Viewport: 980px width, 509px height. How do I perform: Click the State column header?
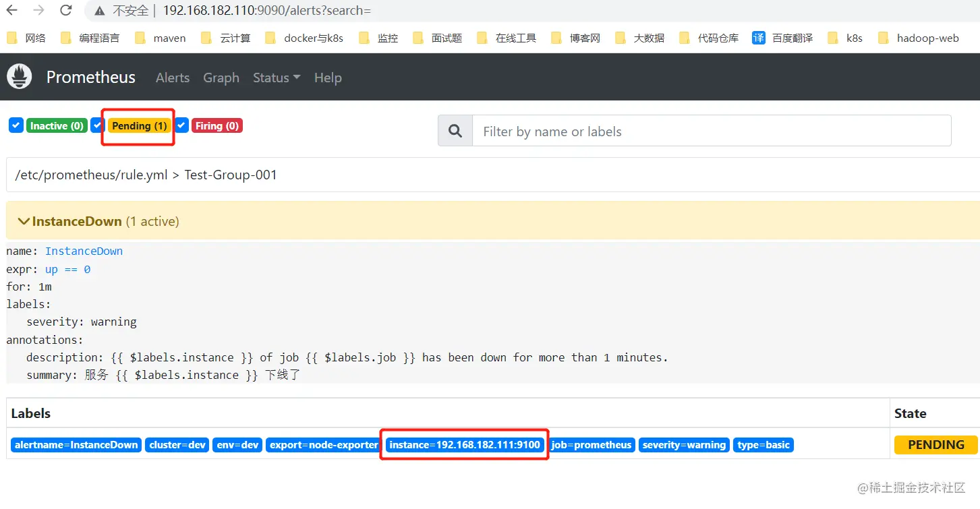(910, 413)
